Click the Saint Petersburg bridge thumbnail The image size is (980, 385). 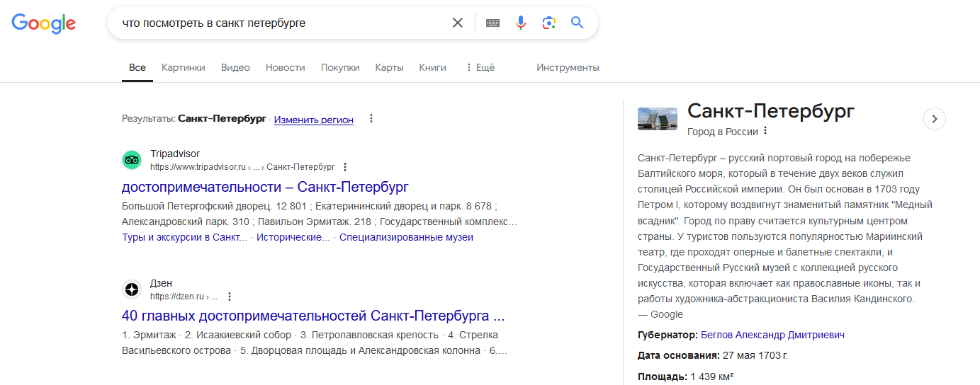tap(658, 119)
